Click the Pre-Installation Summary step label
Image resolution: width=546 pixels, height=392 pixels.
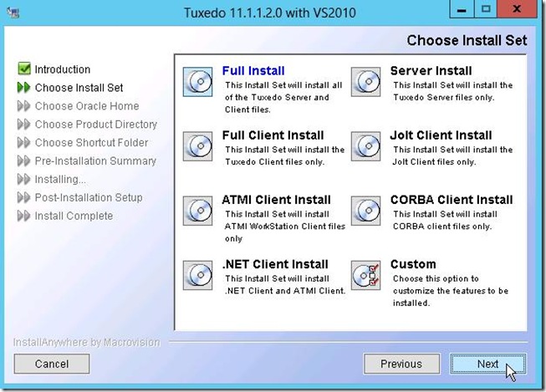tap(95, 160)
